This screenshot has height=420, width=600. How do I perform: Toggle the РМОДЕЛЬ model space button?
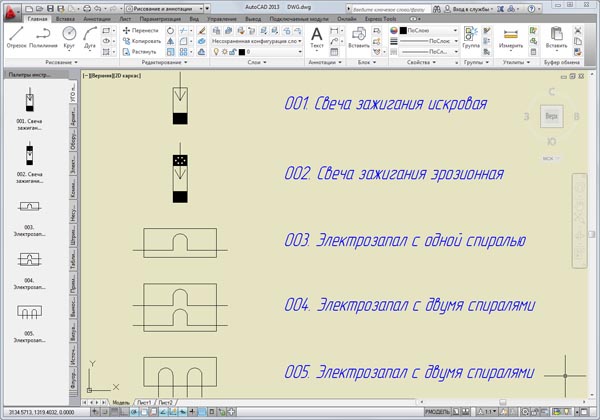[437, 412]
